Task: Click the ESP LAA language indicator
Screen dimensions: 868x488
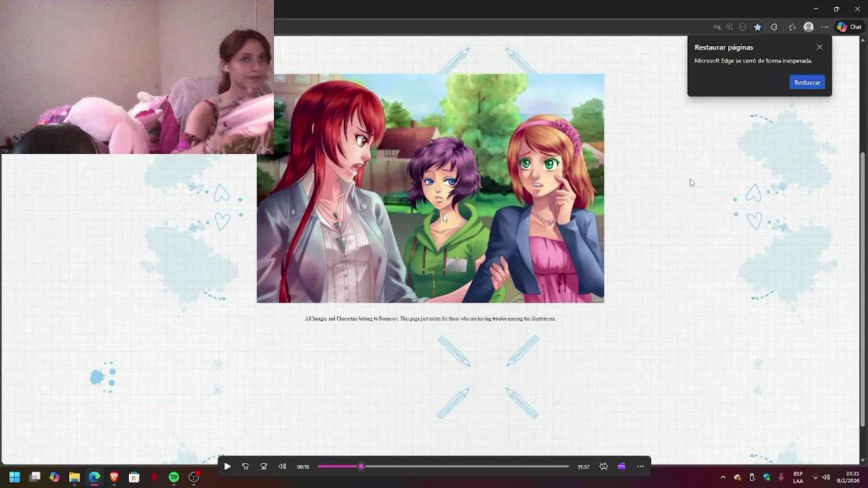Action: (x=798, y=477)
